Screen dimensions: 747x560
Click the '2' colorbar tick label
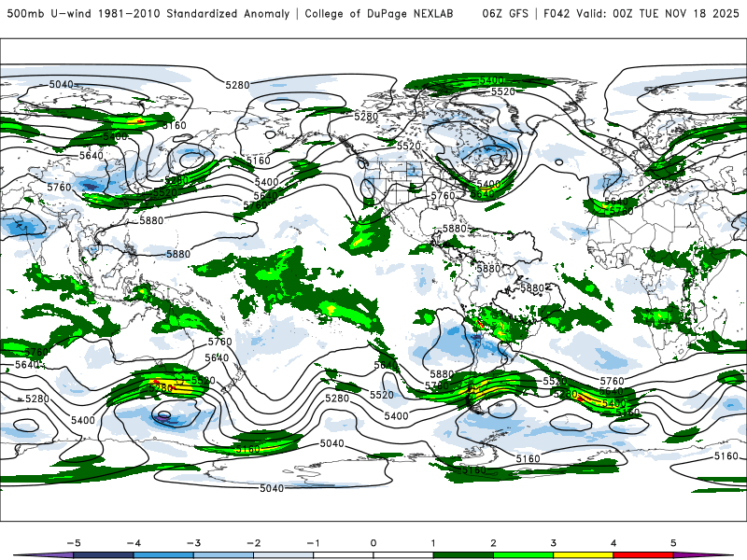pos(494,543)
